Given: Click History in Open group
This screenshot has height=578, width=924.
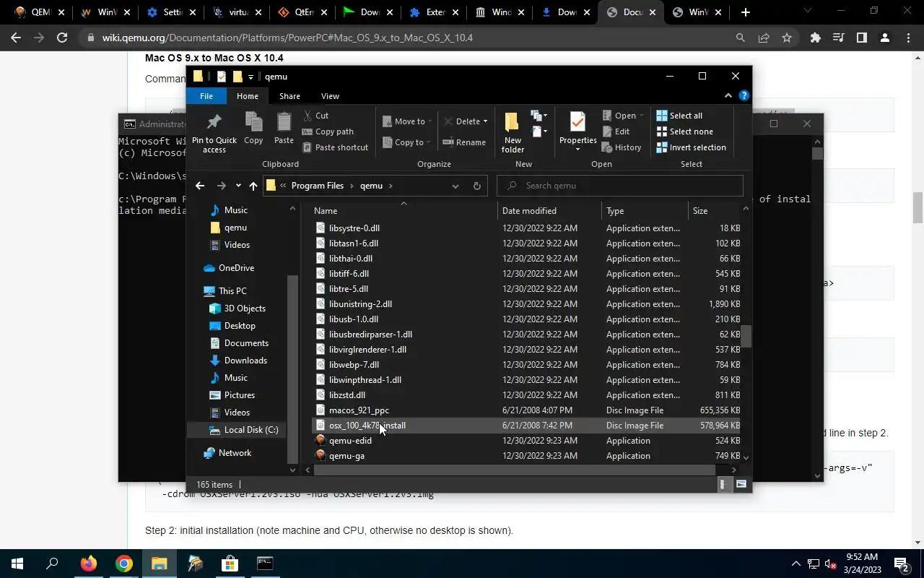Looking at the screenshot, I should click(622, 147).
